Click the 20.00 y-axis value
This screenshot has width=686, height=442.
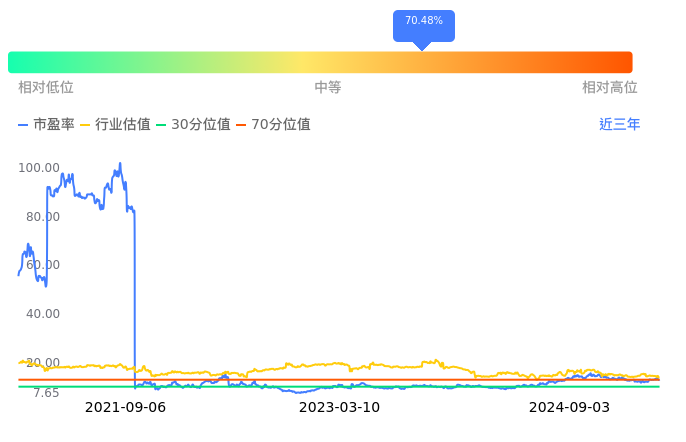[x=42, y=363]
